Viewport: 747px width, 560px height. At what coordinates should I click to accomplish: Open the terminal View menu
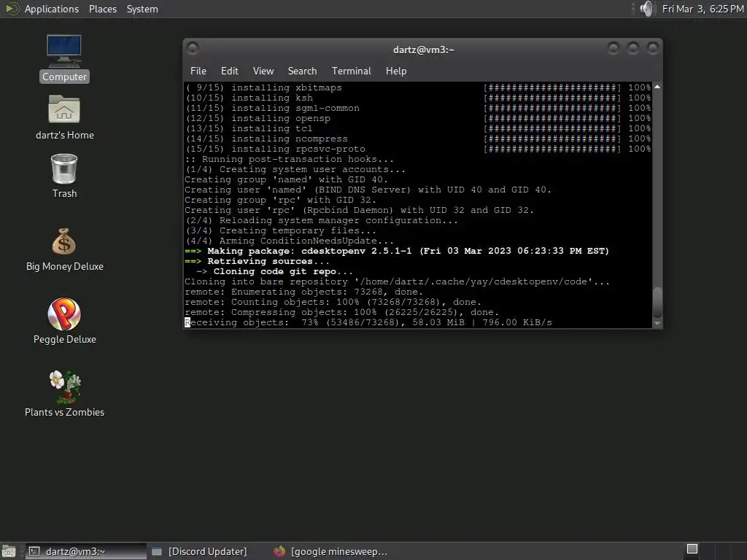coord(263,71)
